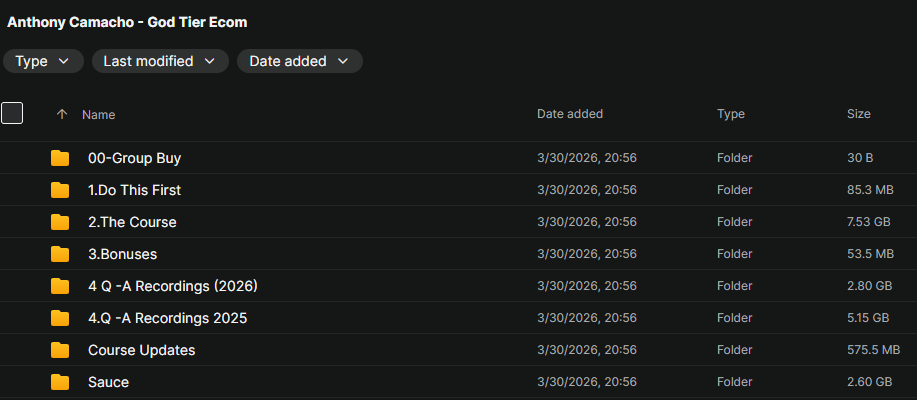This screenshot has height=400, width=917.
Task: Select the Sauce folder row
Action: 400,382
